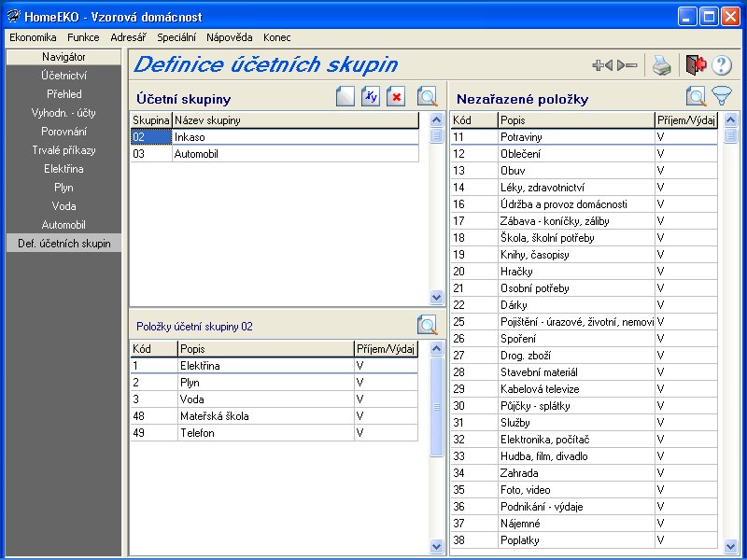This screenshot has height=560, width=747.
Task: Sort by Popis column in Nezařazené položky
Action: coord(576,120)
